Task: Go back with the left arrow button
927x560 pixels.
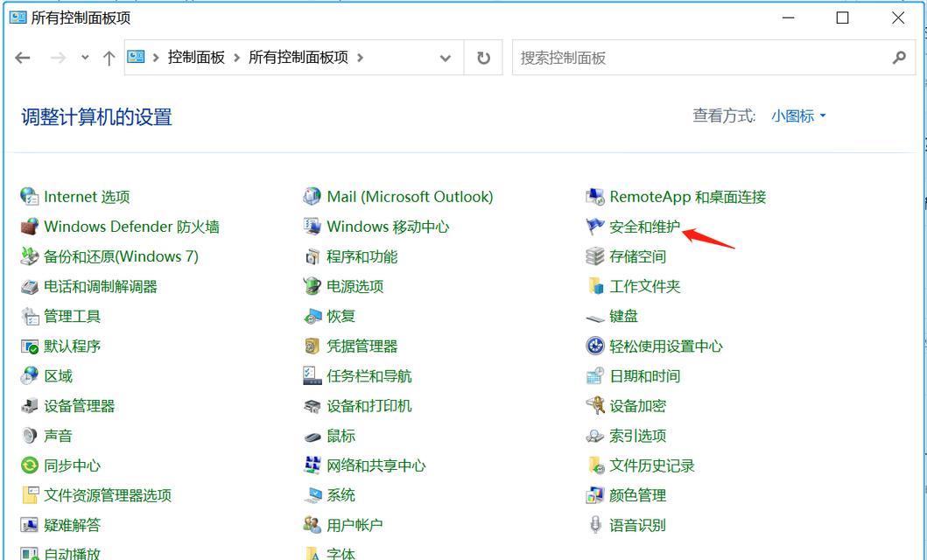Action: (23, 57)
